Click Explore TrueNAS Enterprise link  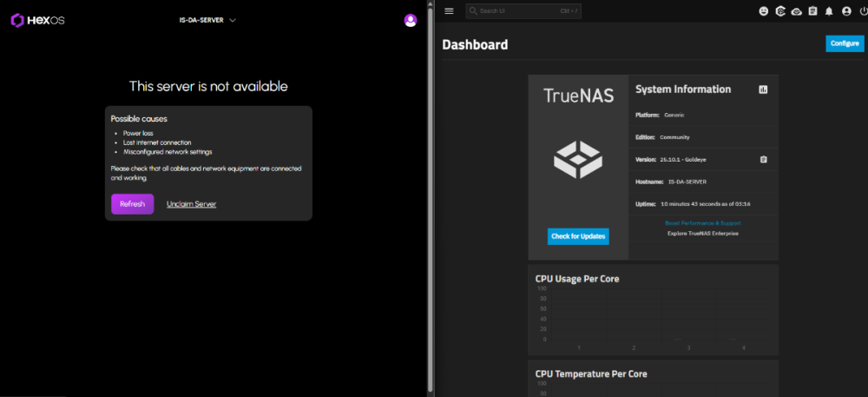[x=702, y=233]
